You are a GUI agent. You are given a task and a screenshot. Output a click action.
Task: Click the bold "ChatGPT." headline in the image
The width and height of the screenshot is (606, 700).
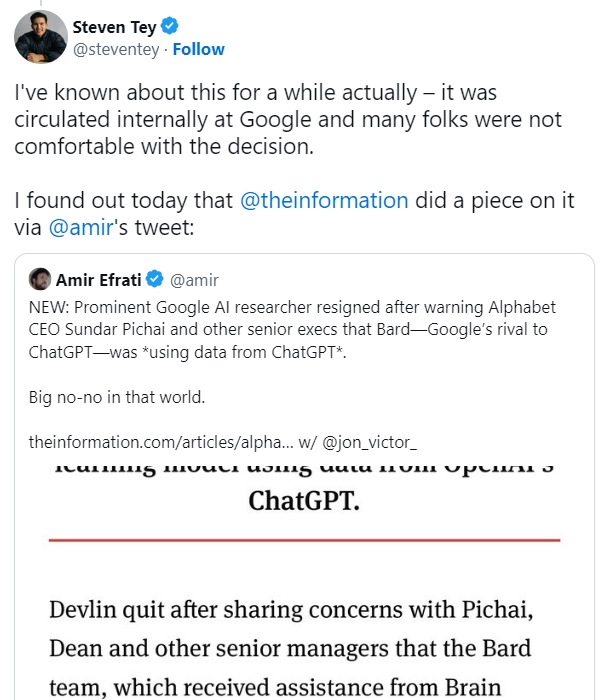point(303,500)
